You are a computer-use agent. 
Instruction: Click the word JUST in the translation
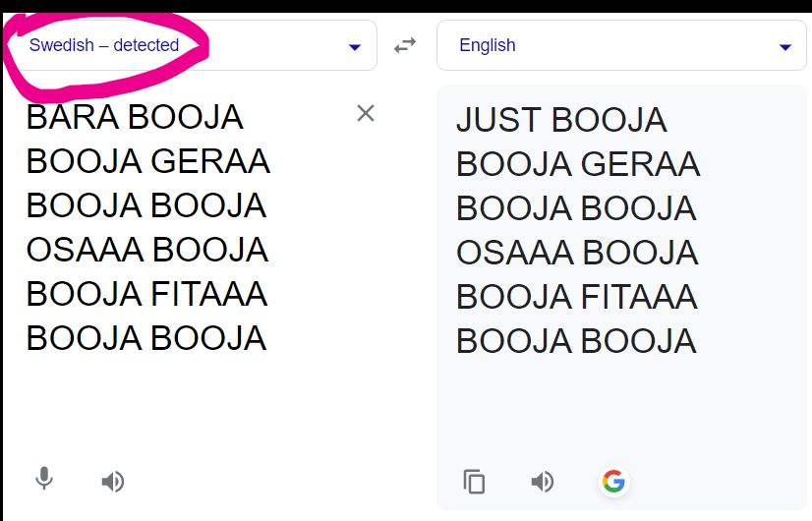tap(497, 120)
